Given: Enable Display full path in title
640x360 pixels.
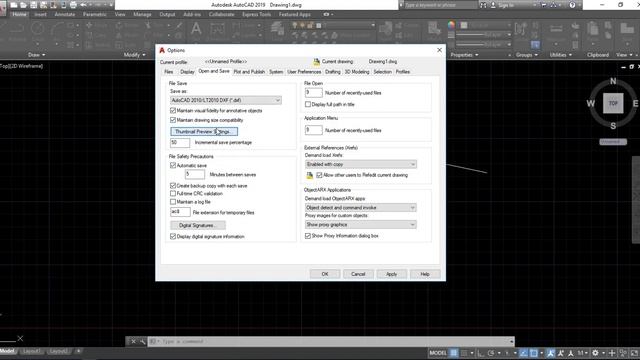Looking at the screenshot, I should 308,104.
